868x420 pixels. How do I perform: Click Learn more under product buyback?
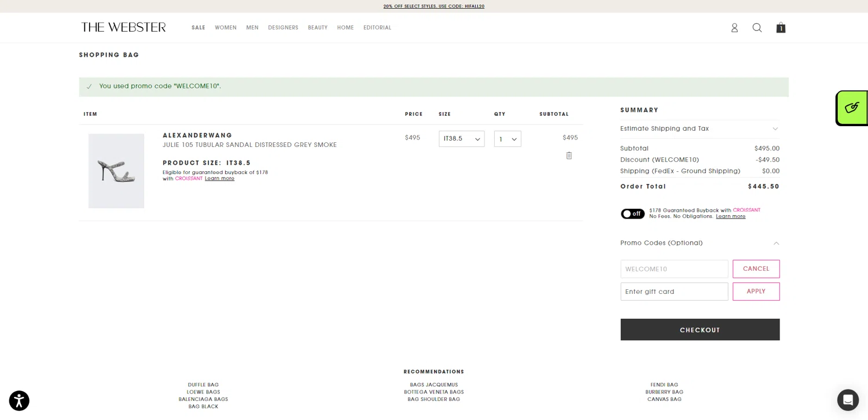[219, 179]
